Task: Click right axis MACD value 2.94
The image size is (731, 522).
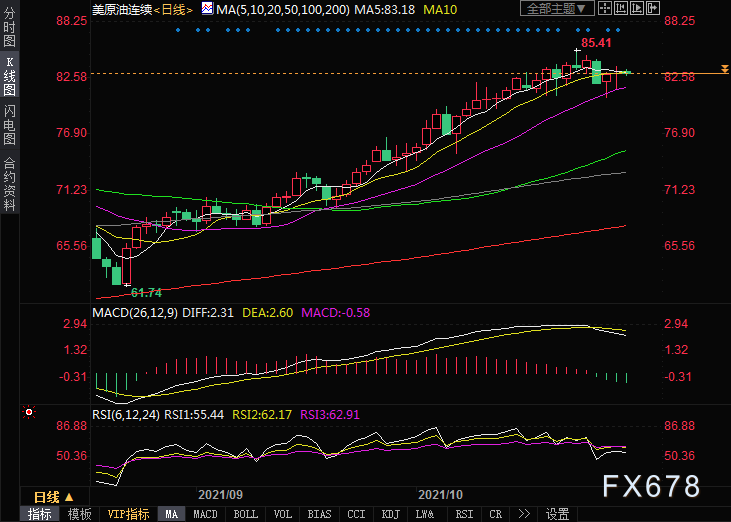Action: (676, 324)
